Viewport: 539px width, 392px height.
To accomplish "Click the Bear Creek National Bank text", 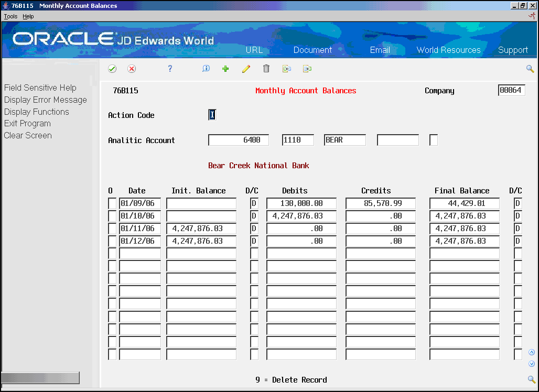I will 258,166.
